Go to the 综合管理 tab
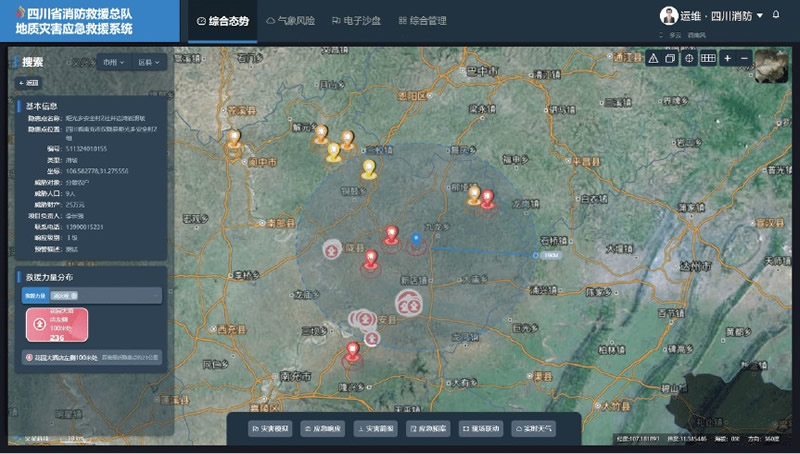This screenshot has height=454, width=800. click(x=422, y=21)
